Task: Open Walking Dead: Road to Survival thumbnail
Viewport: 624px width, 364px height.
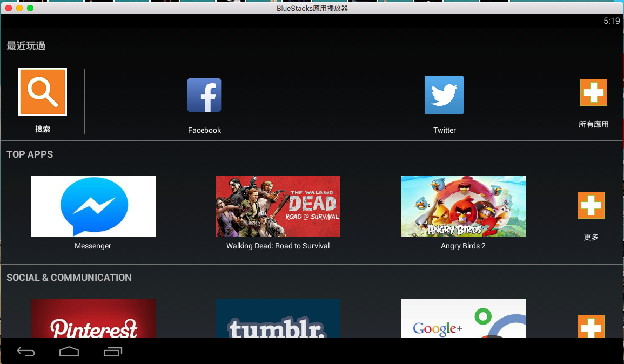Action: click(x=278, y=206)
